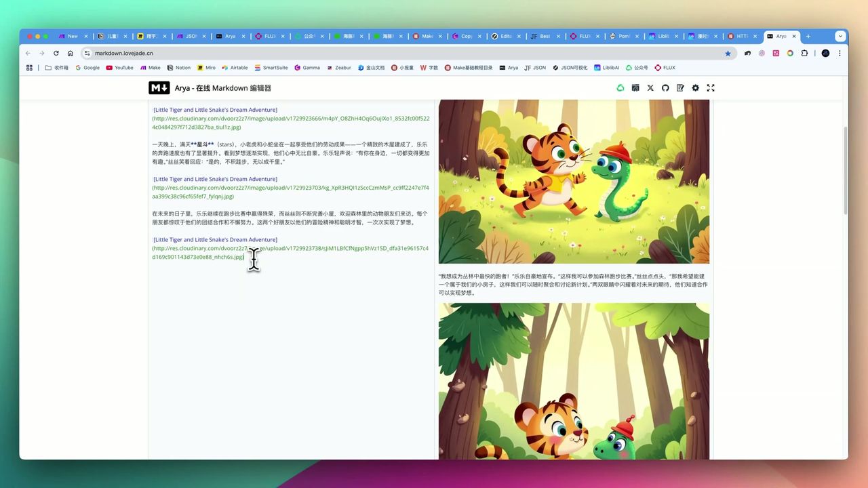Click the green recycle-style icon in Arya header
This screenshot has height=488, width=868.
pos(620,88)
